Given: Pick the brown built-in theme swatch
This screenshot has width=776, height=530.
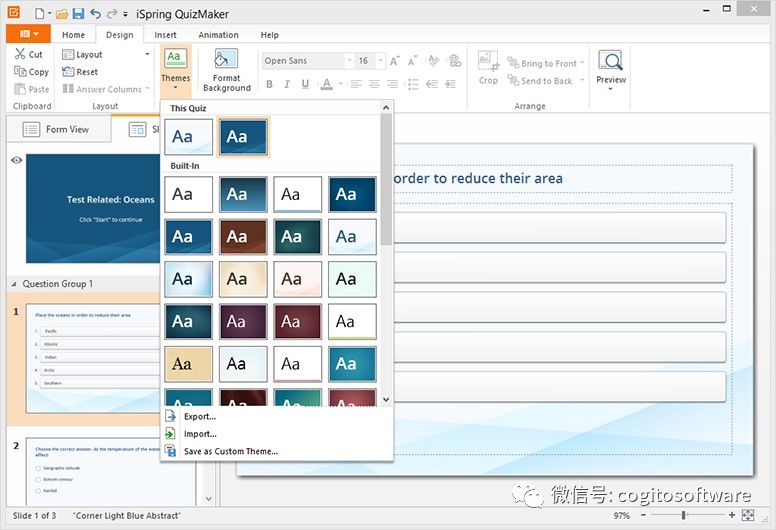Looking at the screenshot, I should coord(243,237).
